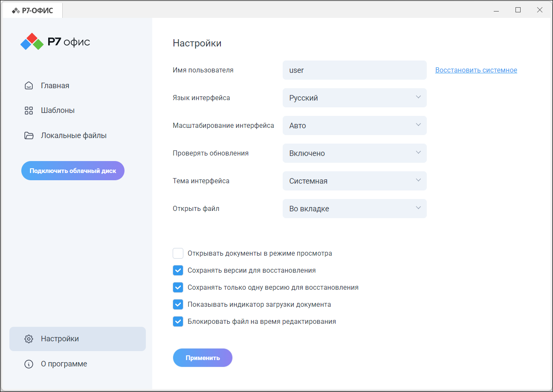Open the Открыть файл dropdown

pos(355,209)
